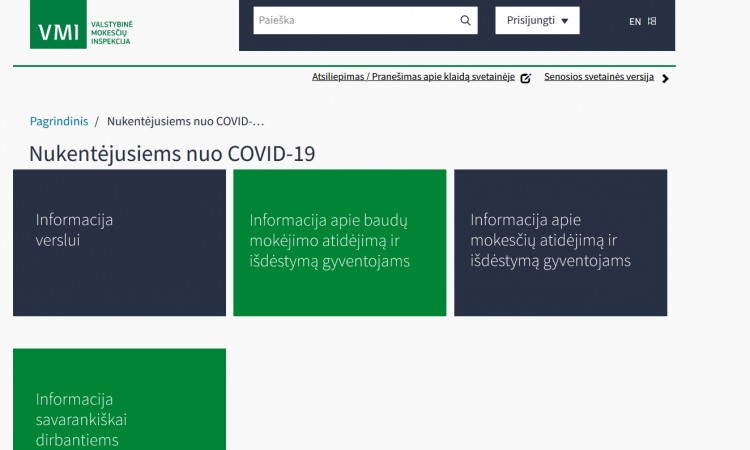Switch language to EN

(635, 22)
